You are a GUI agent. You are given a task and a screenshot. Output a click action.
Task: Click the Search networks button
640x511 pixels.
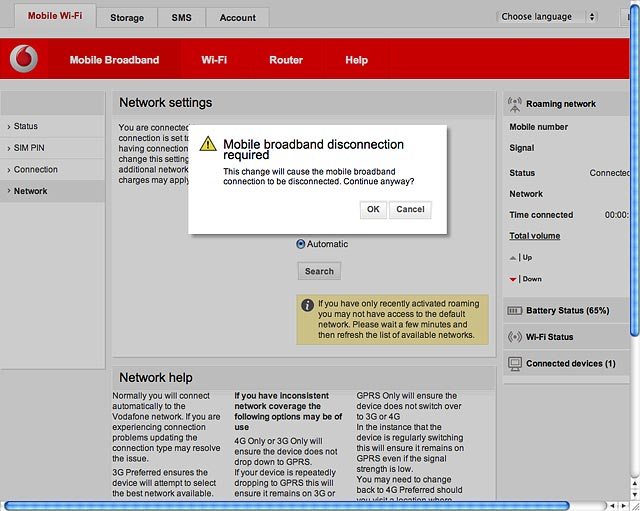coord(319,271)
